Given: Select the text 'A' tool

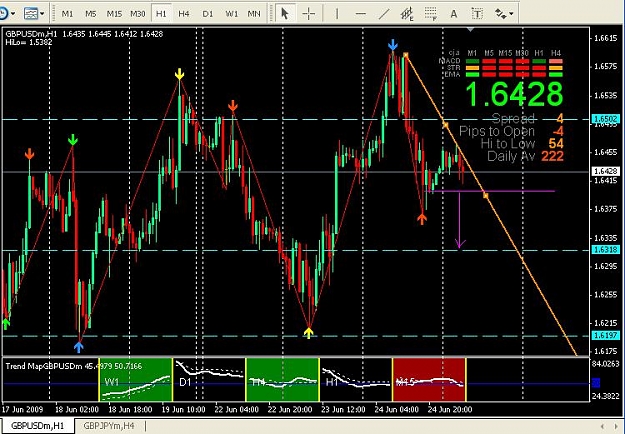Looking at the screenshot, I should pos(454,14).
